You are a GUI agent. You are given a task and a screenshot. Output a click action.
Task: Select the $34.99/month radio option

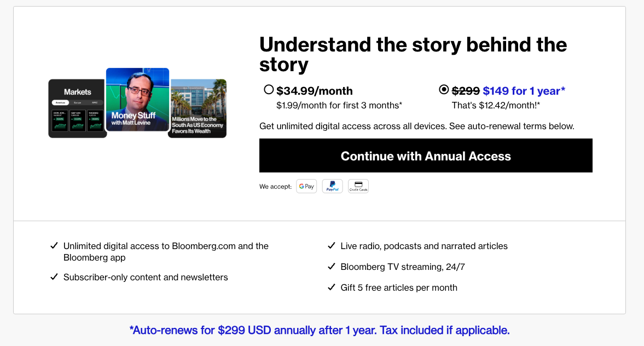[269, 90]
